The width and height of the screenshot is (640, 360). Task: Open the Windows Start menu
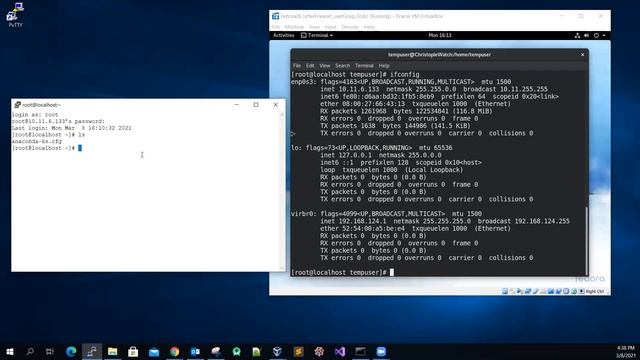point(10,351)
